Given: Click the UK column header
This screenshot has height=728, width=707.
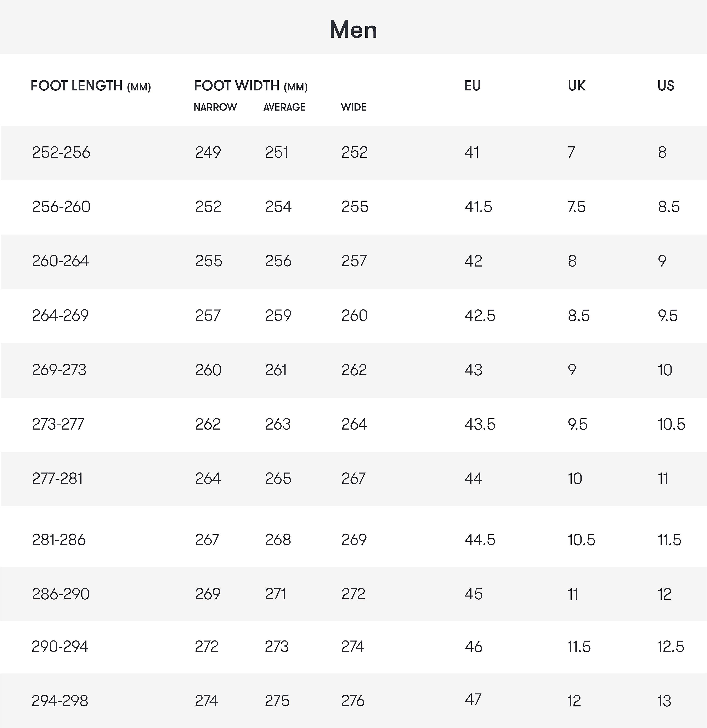Looking at the screenshot, I should [576, 86].
